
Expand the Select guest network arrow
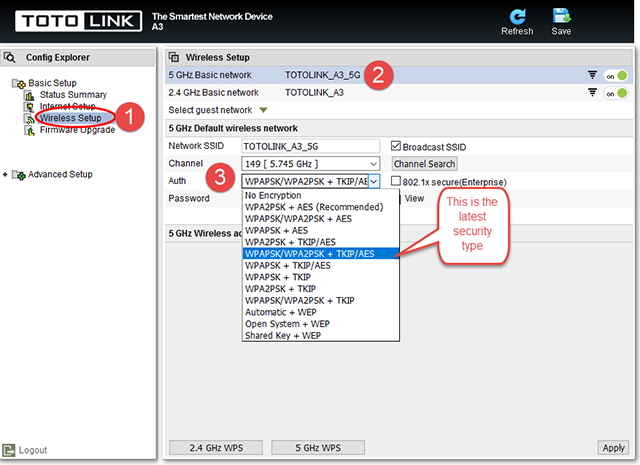pos(263,110)
